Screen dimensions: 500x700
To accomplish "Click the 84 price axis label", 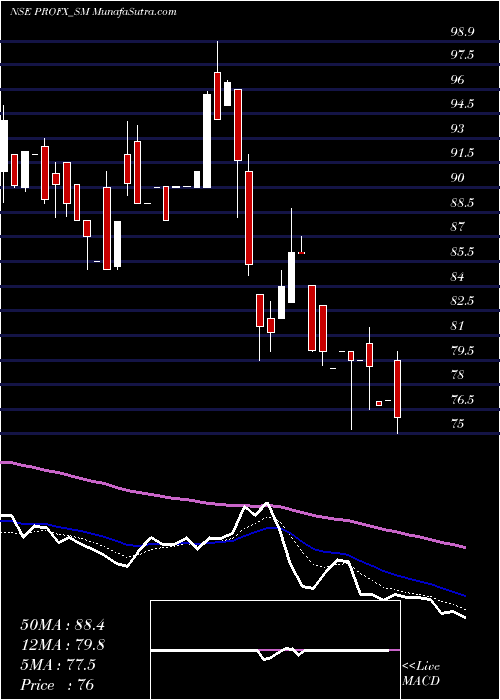I will point(459,276).
